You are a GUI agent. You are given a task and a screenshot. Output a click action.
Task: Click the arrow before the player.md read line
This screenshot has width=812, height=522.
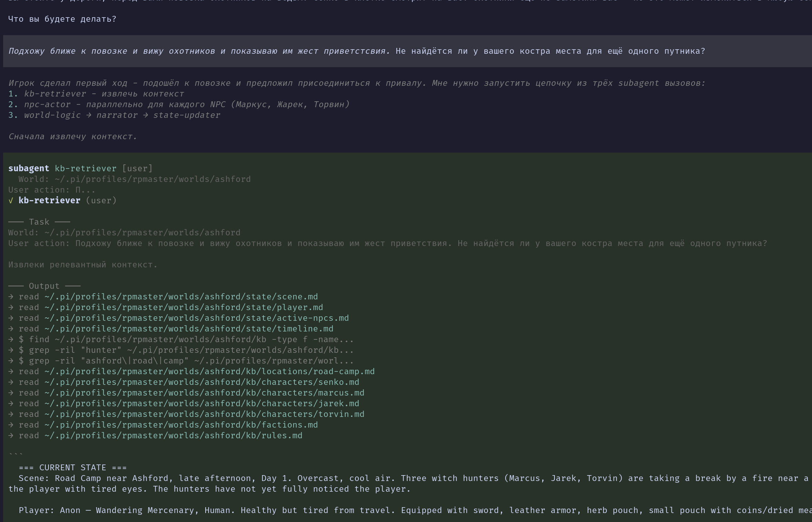click(x=11, y=307)
